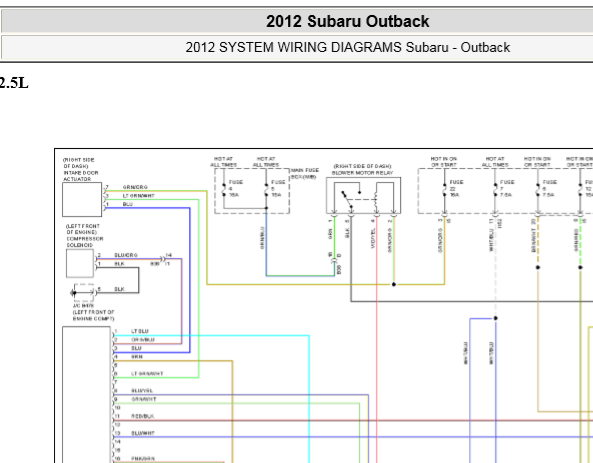Click the GRN/ORG wire label at pin 7

(135, 187)
